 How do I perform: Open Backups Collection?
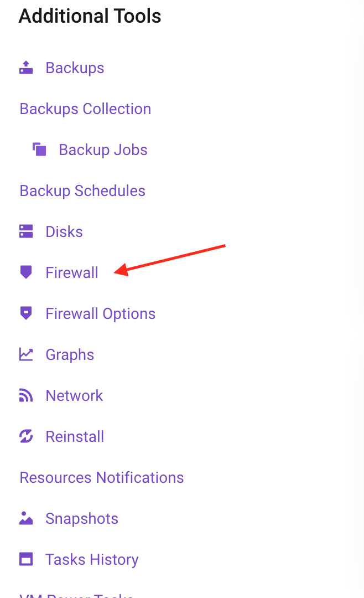coord(85,109)
